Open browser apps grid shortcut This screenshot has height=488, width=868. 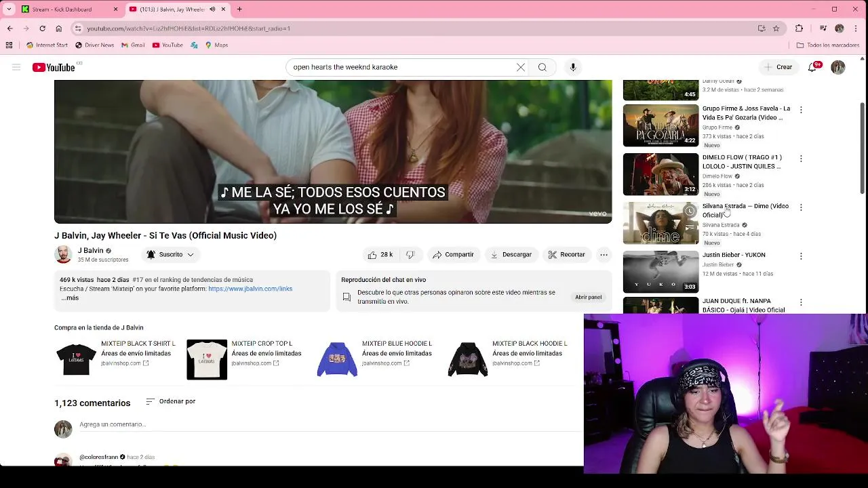(x=9, y=45)
